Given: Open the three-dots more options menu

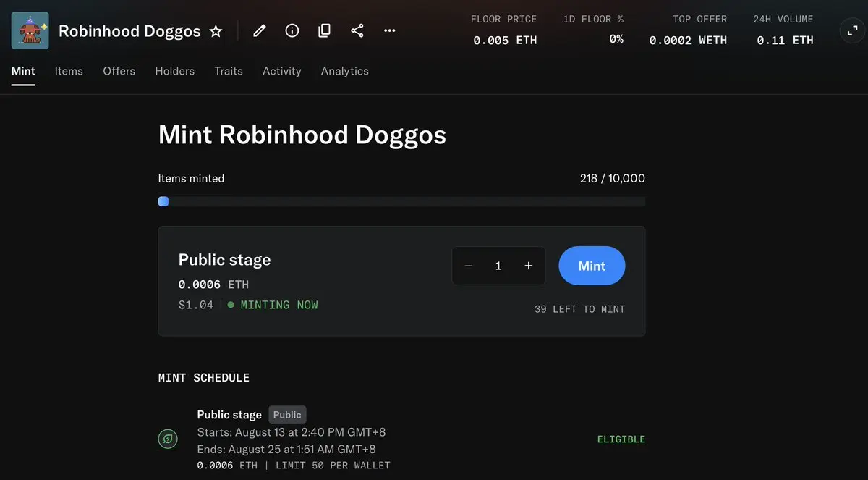Looking at the screenshot, I should pyautogui.click(x=390, y=30).
